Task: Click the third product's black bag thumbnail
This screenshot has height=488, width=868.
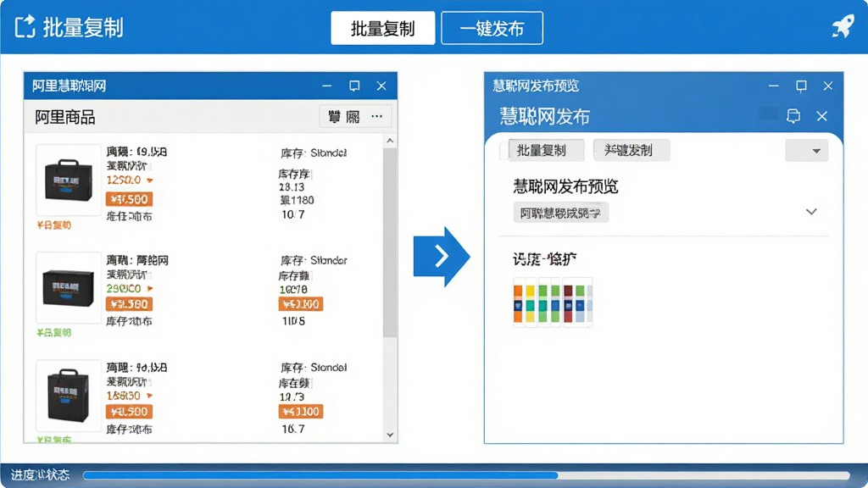Action: 68,395
